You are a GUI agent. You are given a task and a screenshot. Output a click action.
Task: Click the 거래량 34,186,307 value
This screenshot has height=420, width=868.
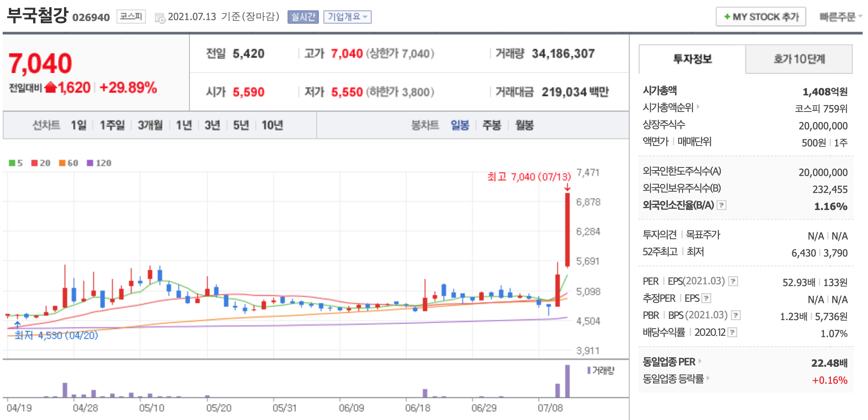pyautogui.click(x=563, y=54)
